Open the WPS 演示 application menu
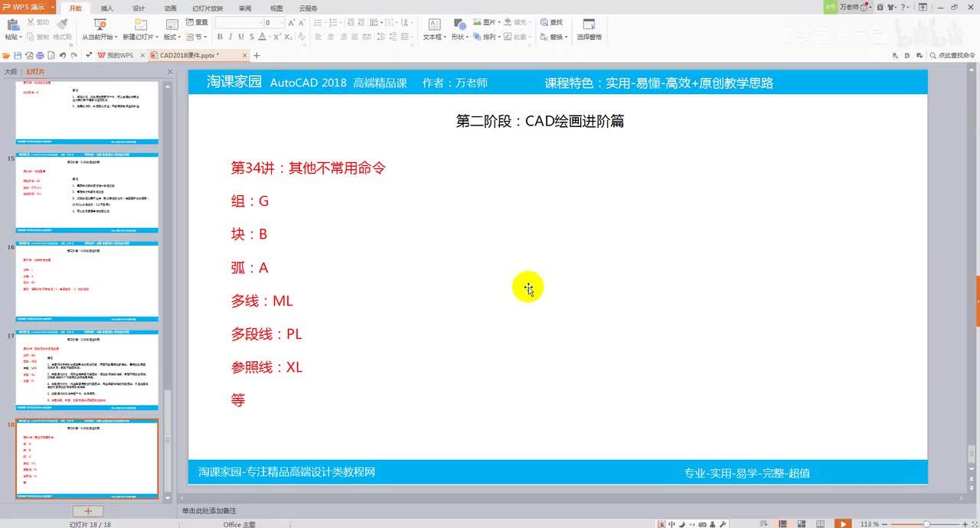The height and width of the screenshot is (528, 980). (28, 7)
